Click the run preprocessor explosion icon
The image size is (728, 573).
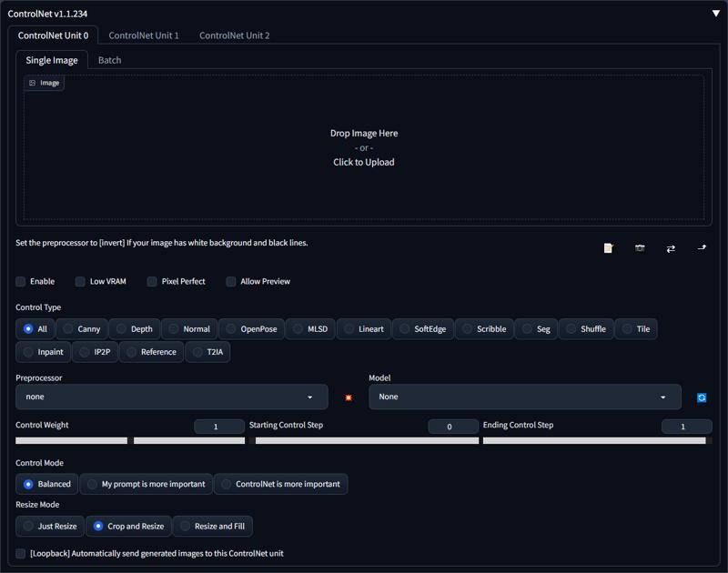click(x=349, y=397)
